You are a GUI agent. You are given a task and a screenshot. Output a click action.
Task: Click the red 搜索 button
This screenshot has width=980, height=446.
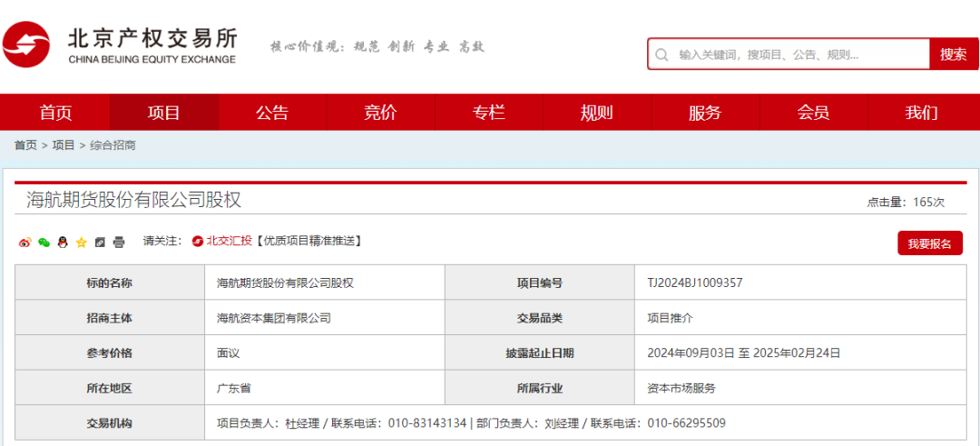(x=954, y=55)
